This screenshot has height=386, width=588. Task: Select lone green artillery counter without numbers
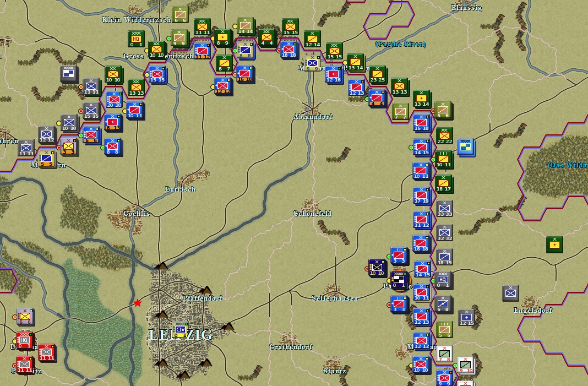coord(554,245)
